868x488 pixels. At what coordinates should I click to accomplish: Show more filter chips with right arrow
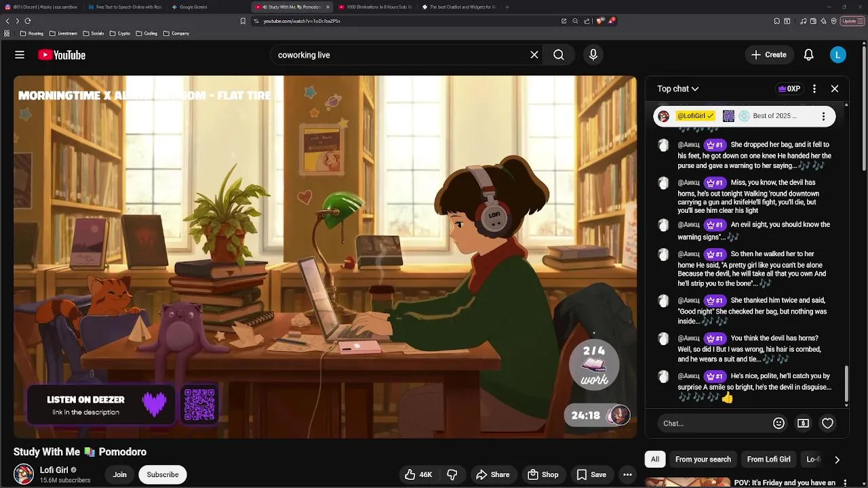[837, 460]
